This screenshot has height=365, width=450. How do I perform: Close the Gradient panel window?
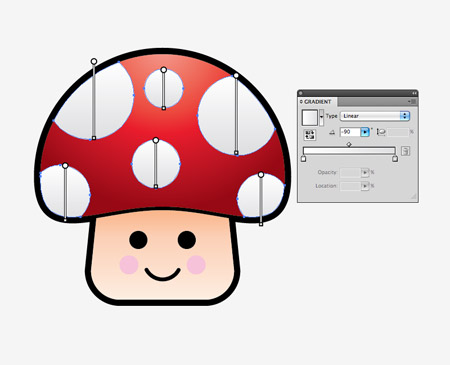click(301, 93)
